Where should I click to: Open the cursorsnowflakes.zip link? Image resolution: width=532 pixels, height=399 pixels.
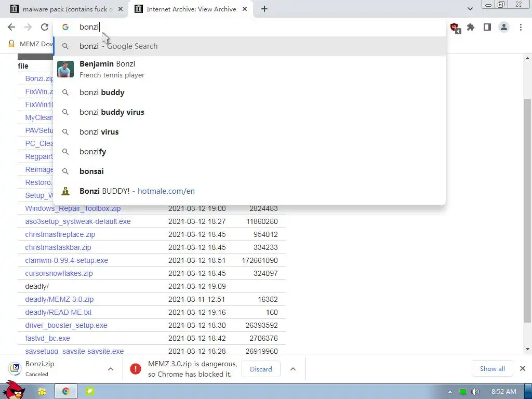tap(59, 273)
